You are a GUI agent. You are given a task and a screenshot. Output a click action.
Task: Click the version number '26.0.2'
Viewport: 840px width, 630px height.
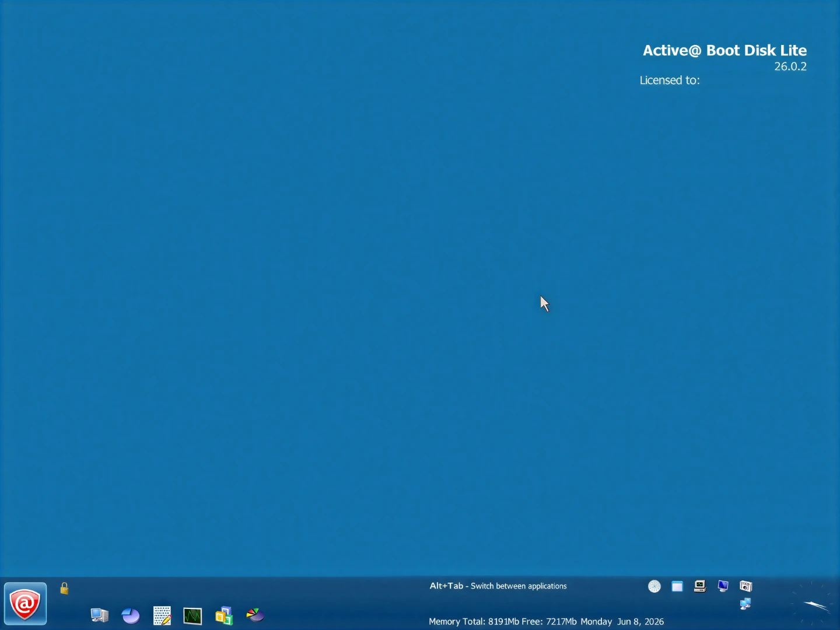coord(790,66)
